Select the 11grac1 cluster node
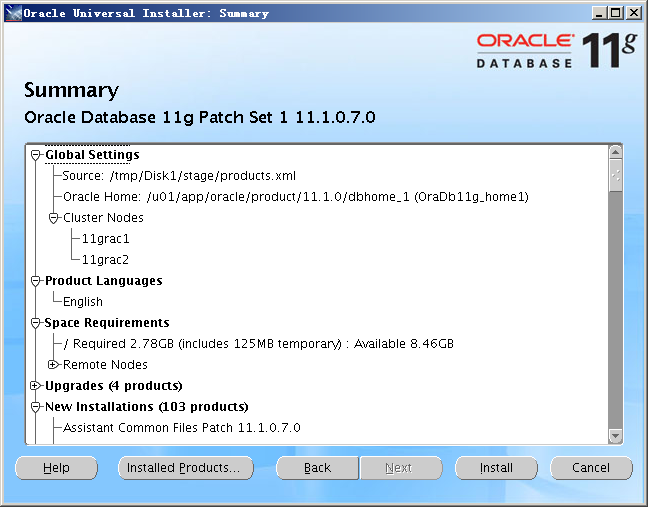Screen dimensions: 648x507 pos(105,239)
